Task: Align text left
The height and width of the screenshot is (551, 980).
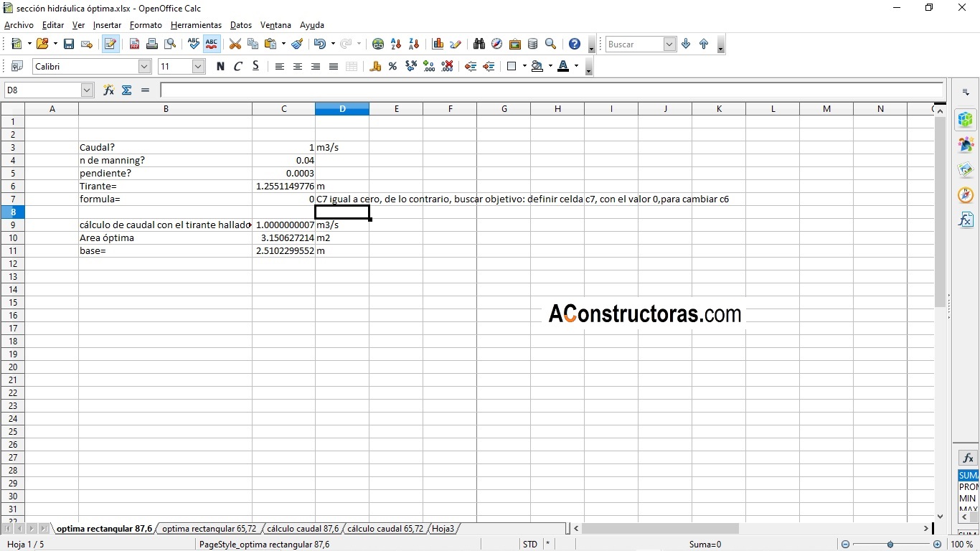Action: [279, 67]
